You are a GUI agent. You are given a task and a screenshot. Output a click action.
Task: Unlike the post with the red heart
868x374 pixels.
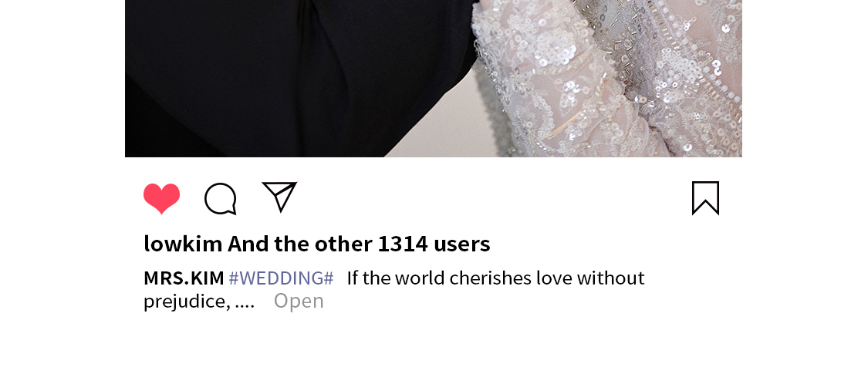click(162, 198)
